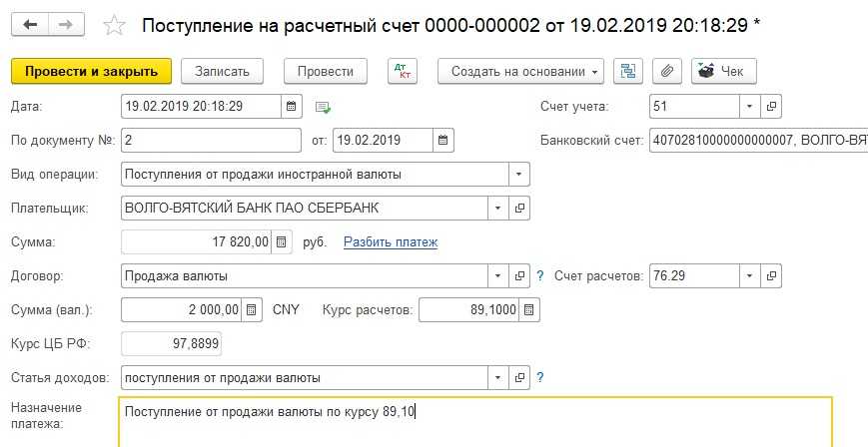The image size is (868, 447).
Task: Expand the Вид операции dropdown
Action: click(518, 174)
